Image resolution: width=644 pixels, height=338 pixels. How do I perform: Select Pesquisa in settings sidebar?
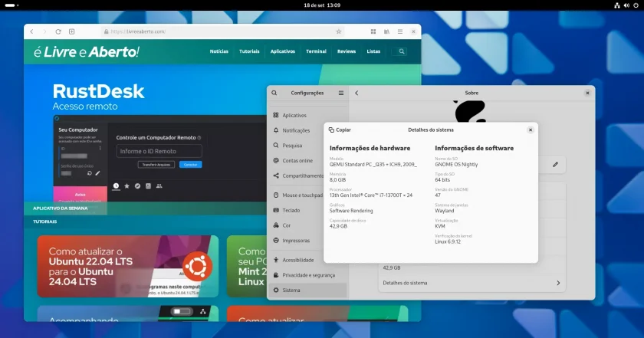tap(307, 146)
